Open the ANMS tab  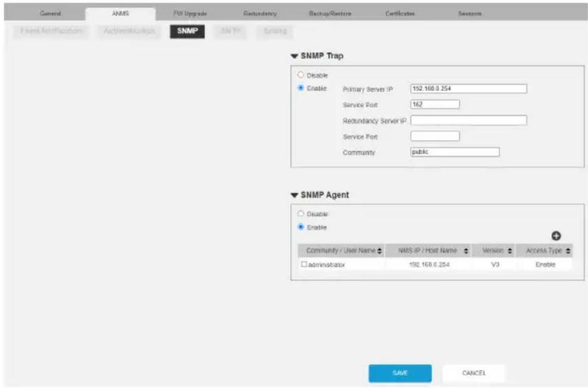pyautogui.click(x=120, y=13)
